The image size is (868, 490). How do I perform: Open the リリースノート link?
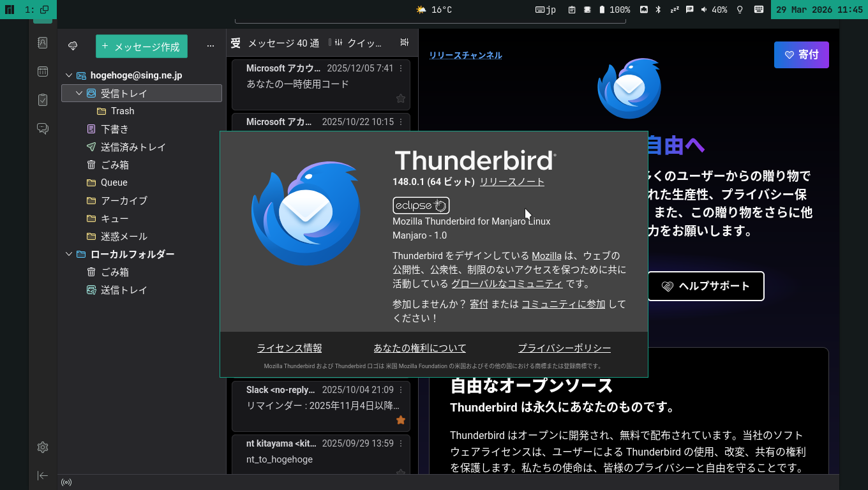coord(512,181)
